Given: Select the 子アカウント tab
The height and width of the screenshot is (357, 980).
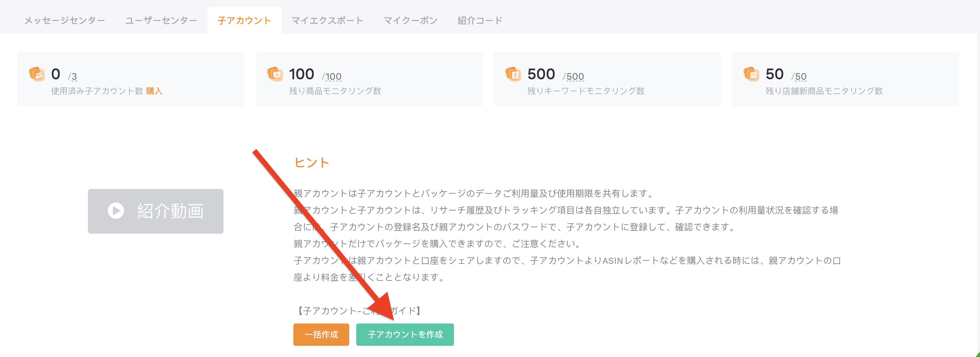Looking at the screenshot, I should pyautogui.click(x=244, y=21).
